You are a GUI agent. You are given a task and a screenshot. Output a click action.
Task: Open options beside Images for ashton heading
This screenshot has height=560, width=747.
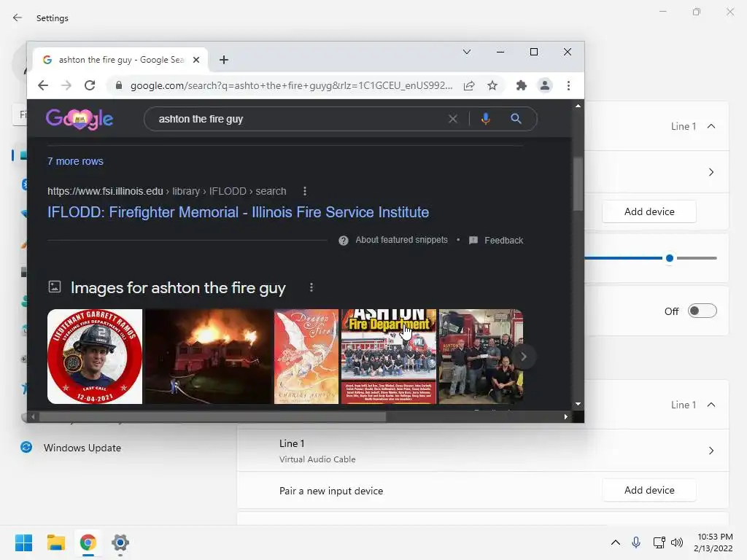coord(311,287)
